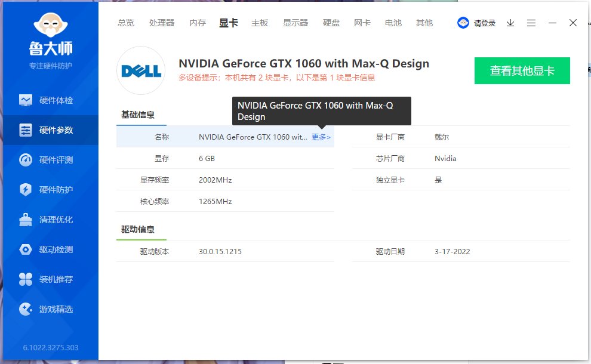Click the 更多> link in 名称 row
The width and height of the screenshot is (591, 364).
(x=321, y=137)
